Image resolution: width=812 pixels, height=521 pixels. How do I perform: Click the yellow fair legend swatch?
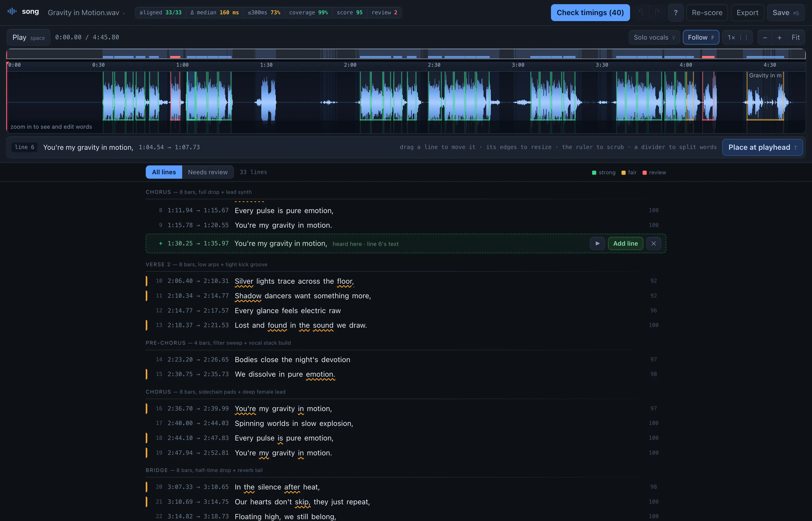(623, 172)
